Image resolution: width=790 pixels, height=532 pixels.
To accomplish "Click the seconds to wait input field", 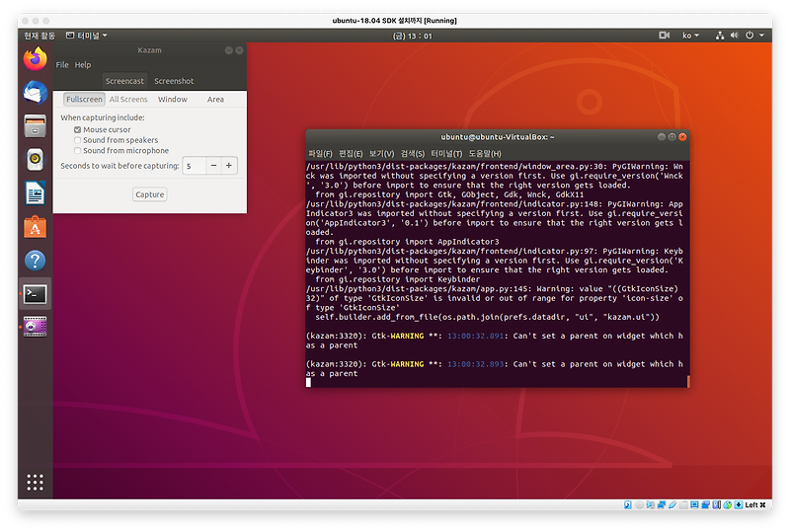I will pyautogui.click(x=194, y=165).
